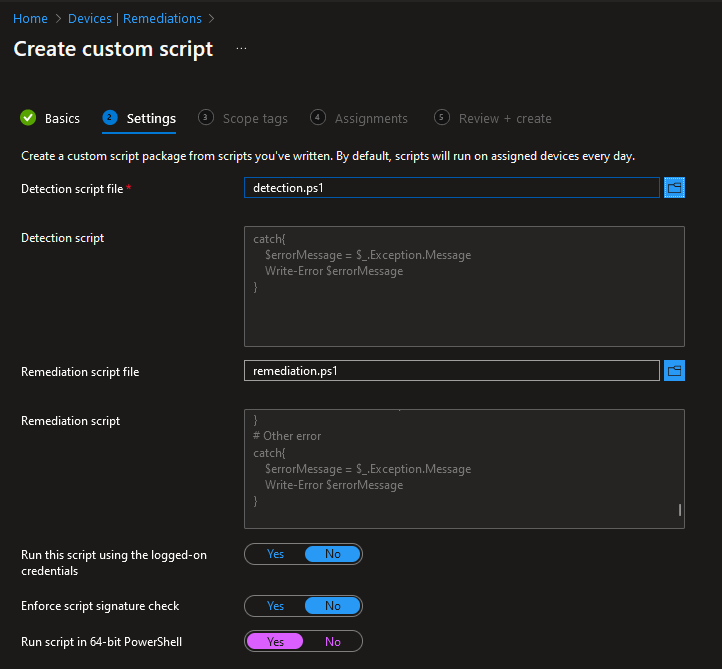This screenshot has height=669, width=722.
Task: Set logged-on credentials option to Yes
Action: click(x=275, y=554)
